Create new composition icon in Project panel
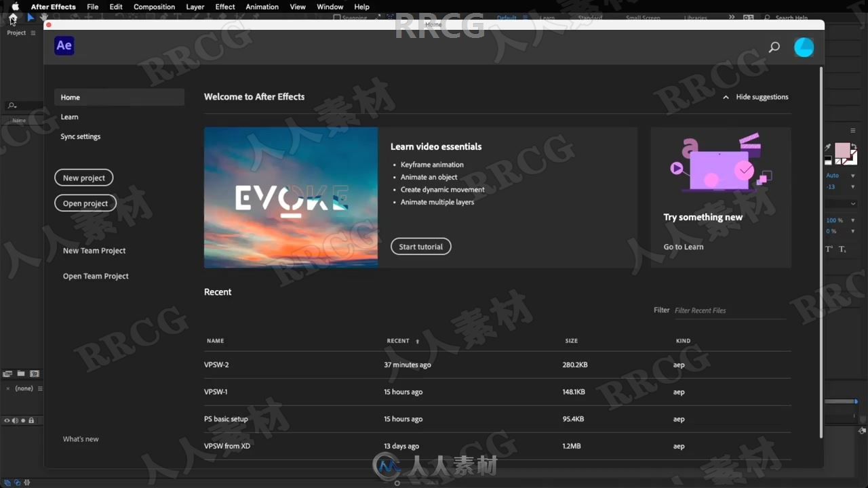The width and height of the screenshot is (868, 488). point(35,373)
